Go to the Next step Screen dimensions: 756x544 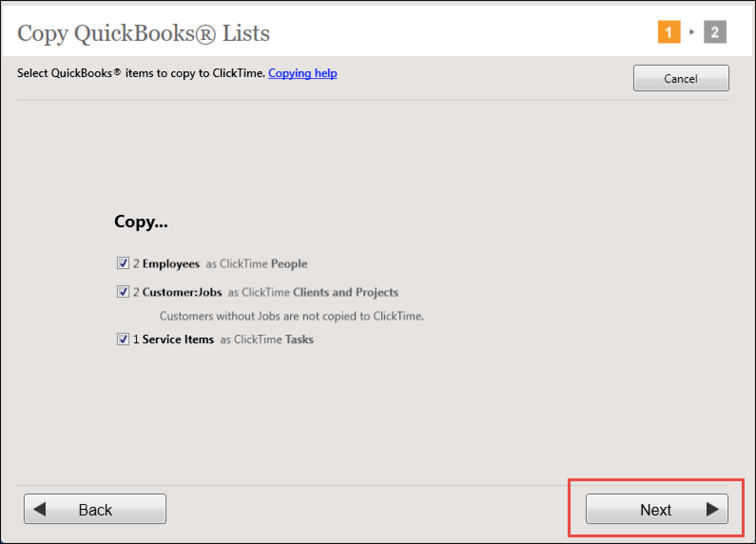click(x=657, y=509)
